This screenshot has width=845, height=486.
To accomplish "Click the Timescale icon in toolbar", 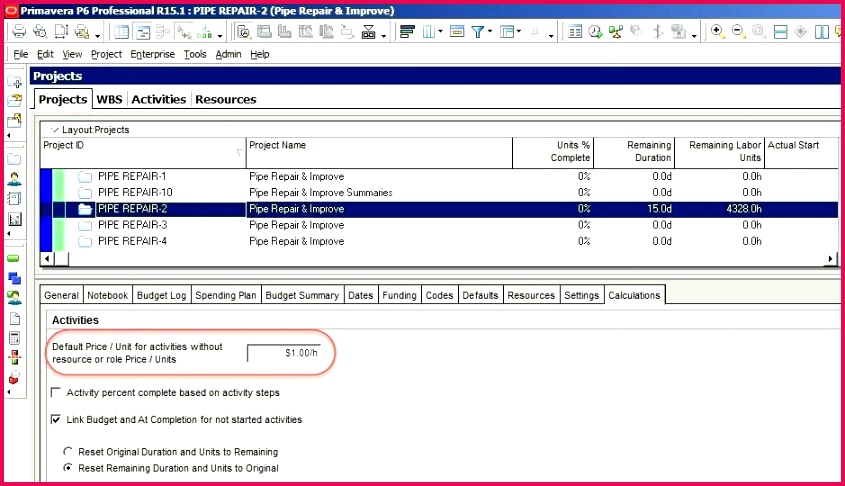I will pos(457,32).
